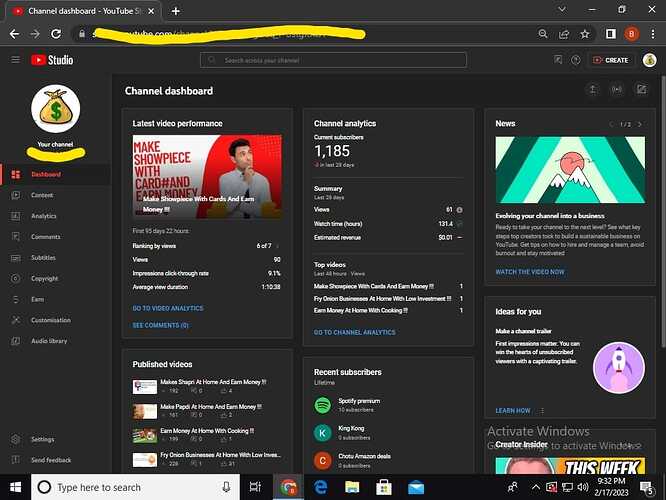The image size is (666, 500).
Task: Open Chrome three-dot menu
Action: click(653, 34)
